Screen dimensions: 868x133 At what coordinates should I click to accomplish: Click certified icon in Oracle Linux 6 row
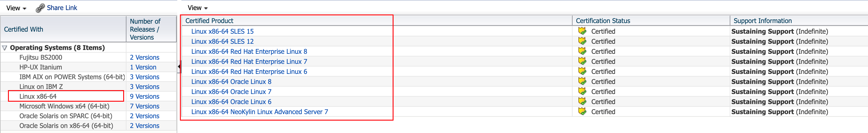pos(582,101)
